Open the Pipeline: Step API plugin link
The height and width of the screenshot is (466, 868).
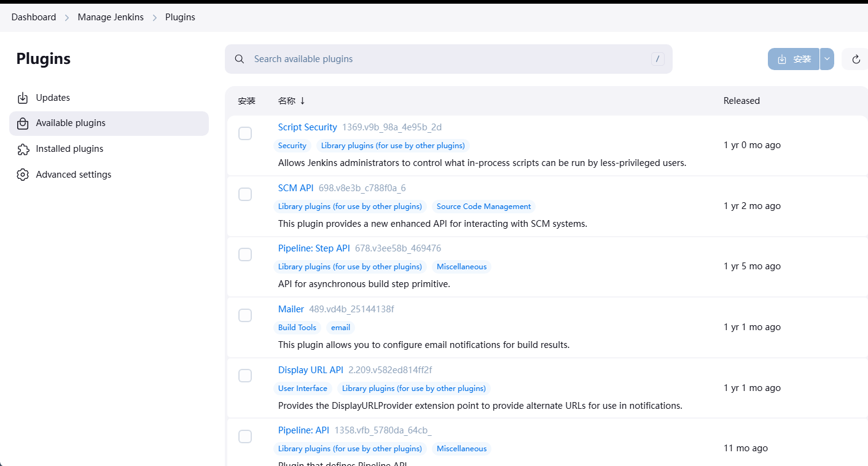pos(314,248)
